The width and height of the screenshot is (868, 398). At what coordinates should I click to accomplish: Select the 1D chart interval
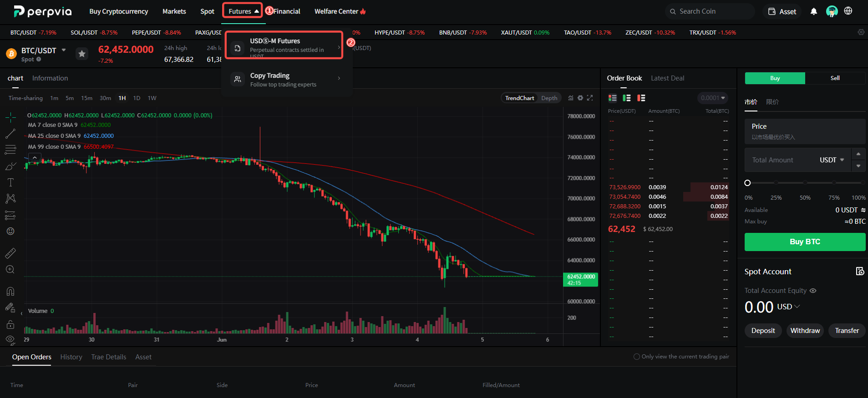pyautogui.click(x=137, y=98)
